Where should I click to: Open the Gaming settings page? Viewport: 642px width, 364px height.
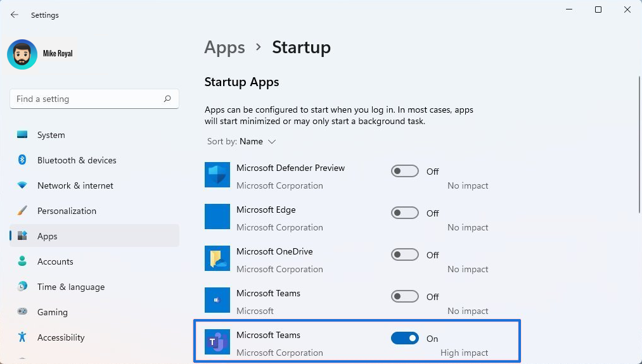(x=94, y=313)
